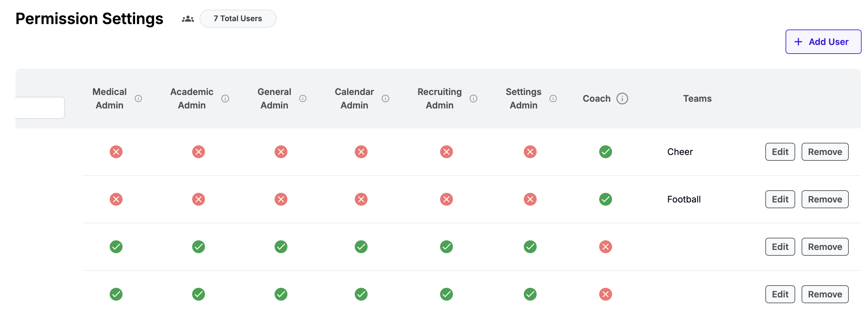868x317 pixels.
Task: Click the green Coach checkmark in Cheer row
Action: pyautogui.click(x=605, y=151)
